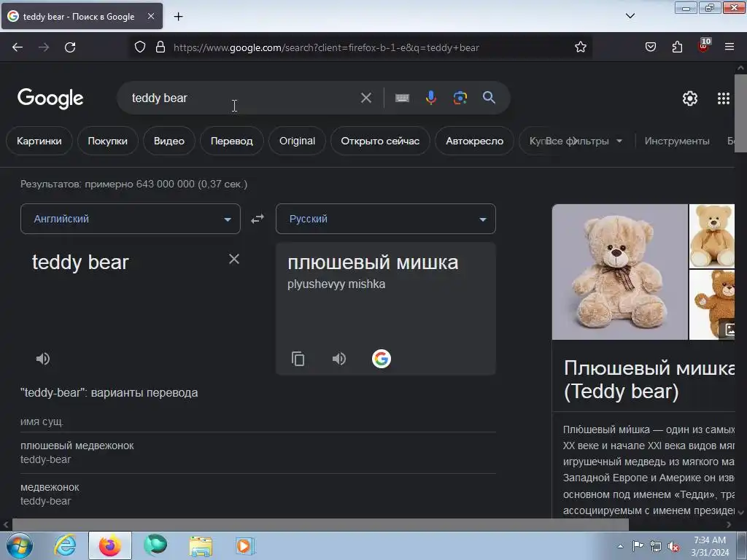Open the on-screen keyboard input tool

402,98
